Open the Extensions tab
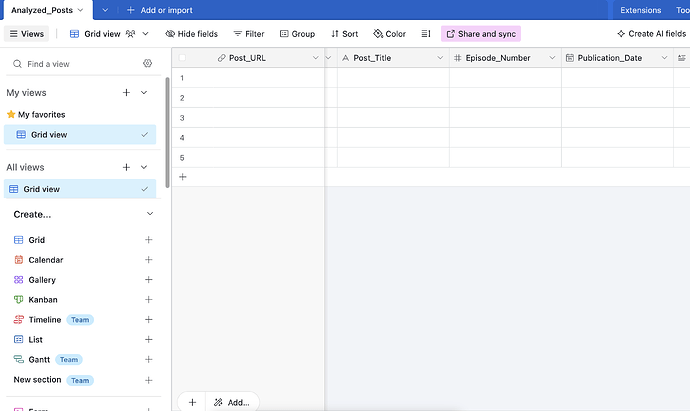Screen dimensions: 690x411 [640, 10]
